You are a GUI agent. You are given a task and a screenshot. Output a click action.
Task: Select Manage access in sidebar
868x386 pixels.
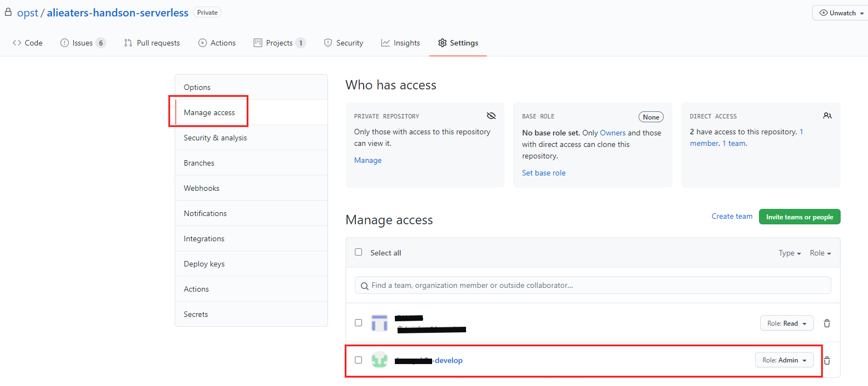[x=251, y=112]
